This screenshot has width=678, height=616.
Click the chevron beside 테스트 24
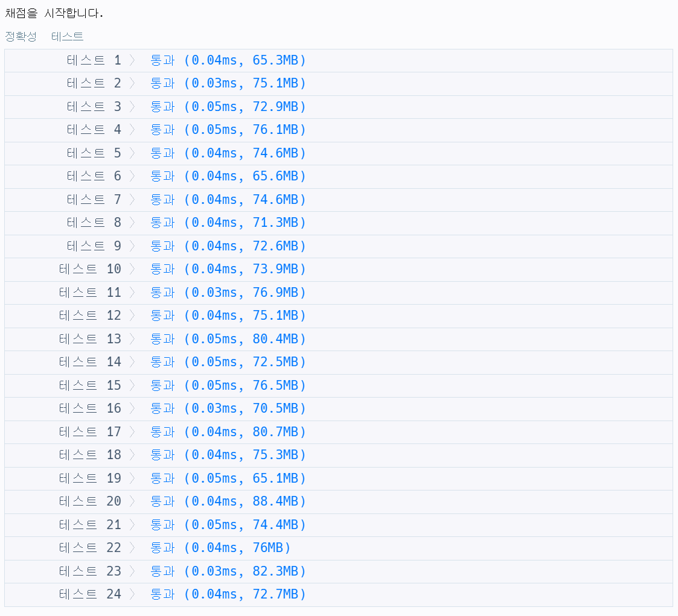pos(132,594)
